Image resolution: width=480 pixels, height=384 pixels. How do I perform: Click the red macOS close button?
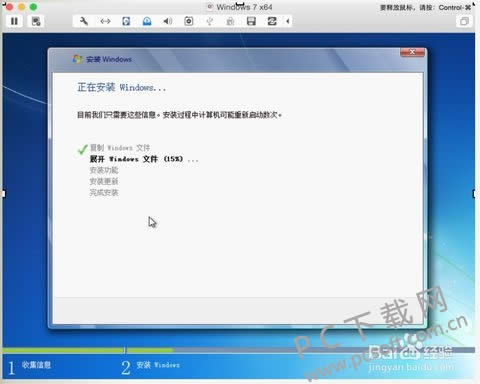9,7
